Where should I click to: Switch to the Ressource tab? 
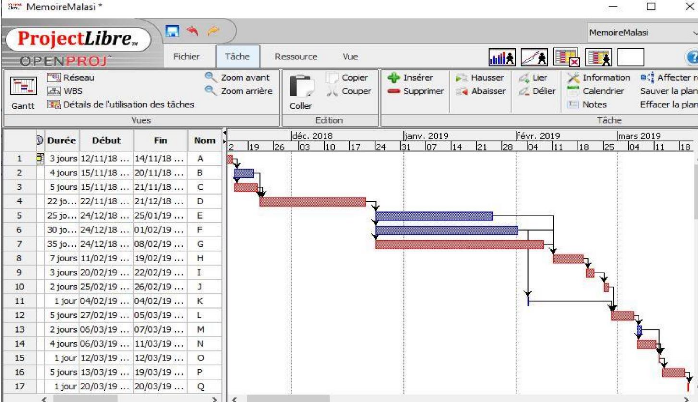pos(296,57)
